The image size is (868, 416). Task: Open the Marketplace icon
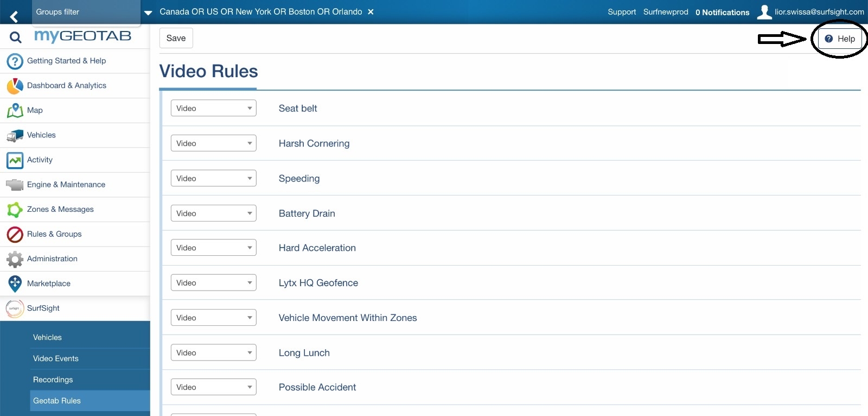point(15,283)
